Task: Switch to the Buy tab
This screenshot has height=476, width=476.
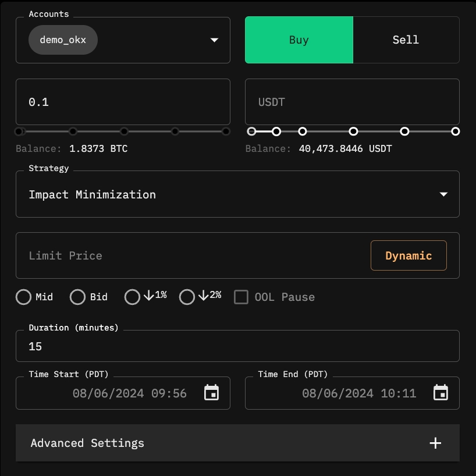Action: point(299,40)
